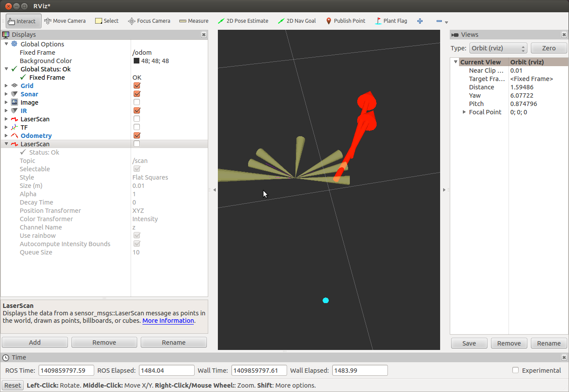Disable the Grid display checkbox
This screenshot has height=392, width=569.
137,85
